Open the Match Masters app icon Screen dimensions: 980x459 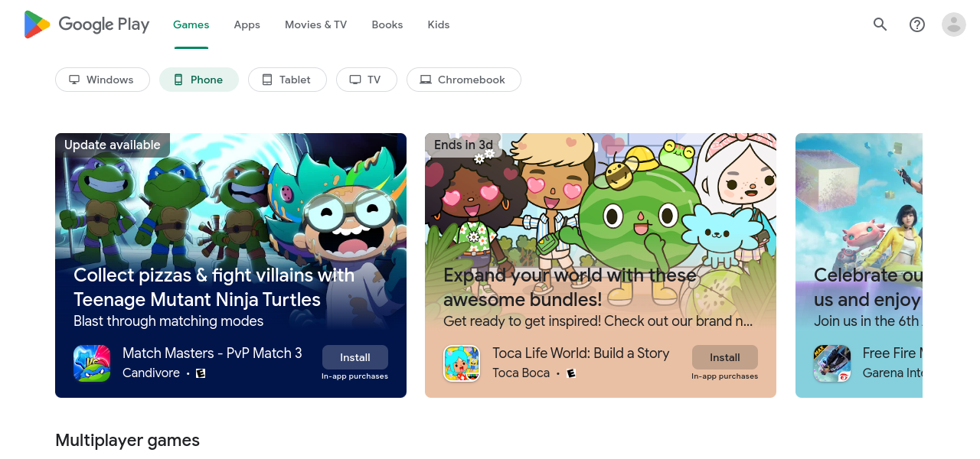[92, 363]
